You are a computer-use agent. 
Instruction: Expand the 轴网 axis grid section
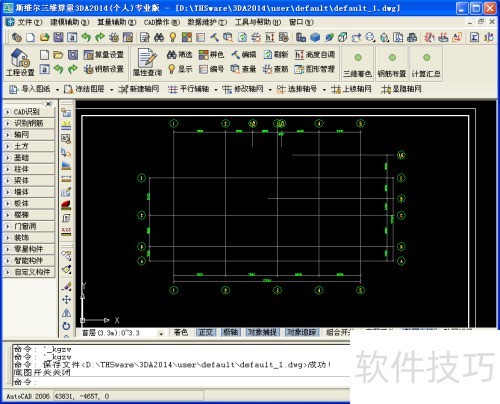click(29, 135)
